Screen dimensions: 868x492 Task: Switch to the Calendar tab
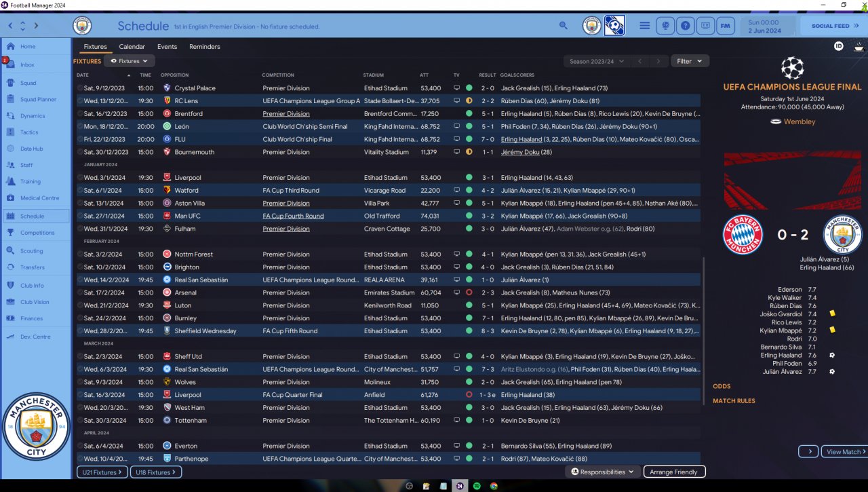(x=132, y=47)
